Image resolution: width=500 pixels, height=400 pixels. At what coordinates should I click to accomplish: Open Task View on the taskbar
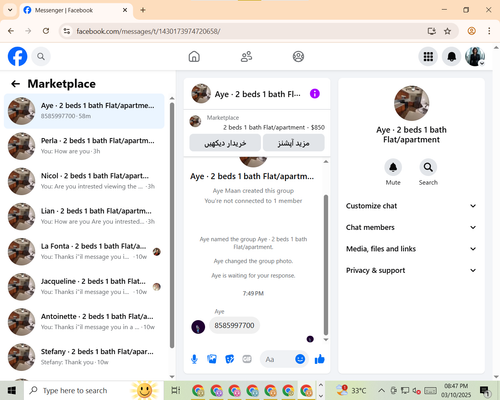point(176,390)
